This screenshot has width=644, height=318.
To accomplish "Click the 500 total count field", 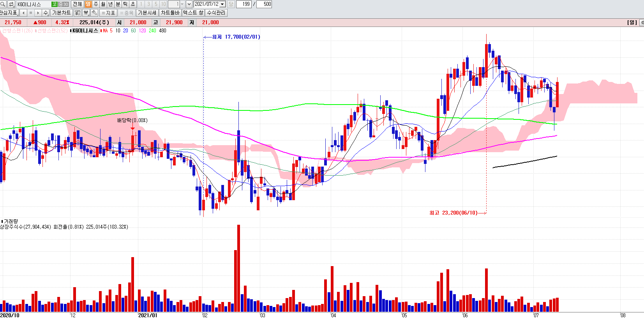I will [264, 4].
